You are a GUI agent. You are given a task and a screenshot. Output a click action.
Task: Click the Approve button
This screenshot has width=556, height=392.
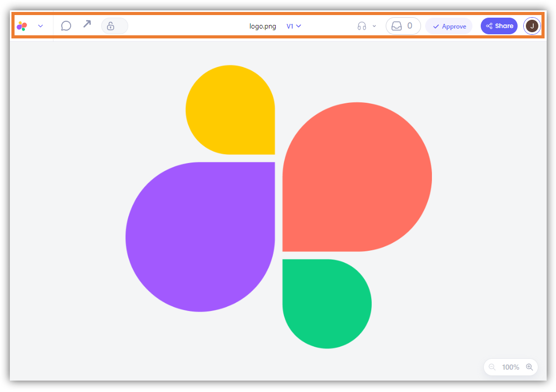[449, 26]
